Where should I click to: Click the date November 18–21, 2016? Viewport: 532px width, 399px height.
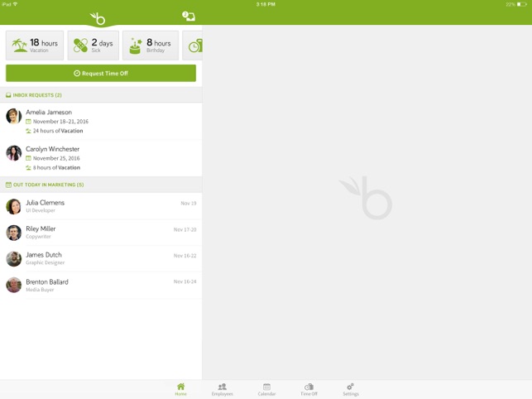60,121
